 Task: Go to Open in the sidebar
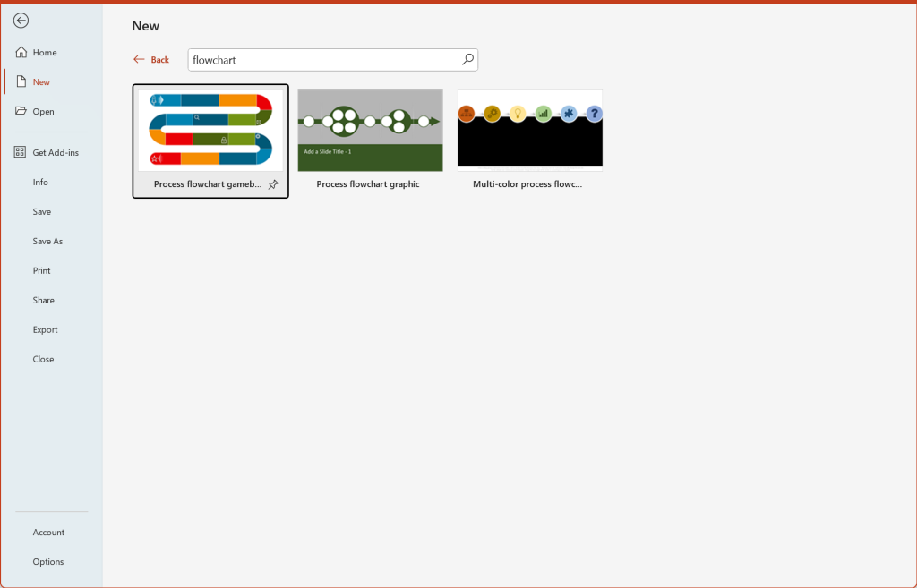(x=51, y=111)
